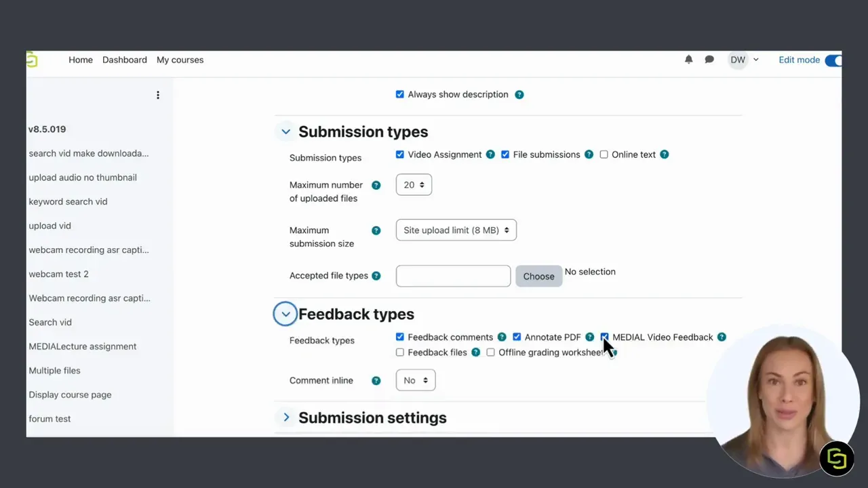
Task: Click help icon next to Feedback comments
Action: (502, 337)
